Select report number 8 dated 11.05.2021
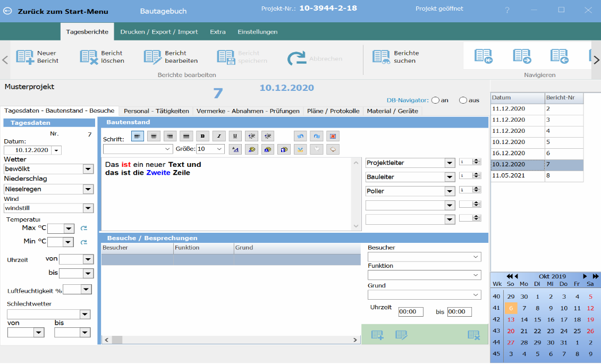 click(537, 175)
